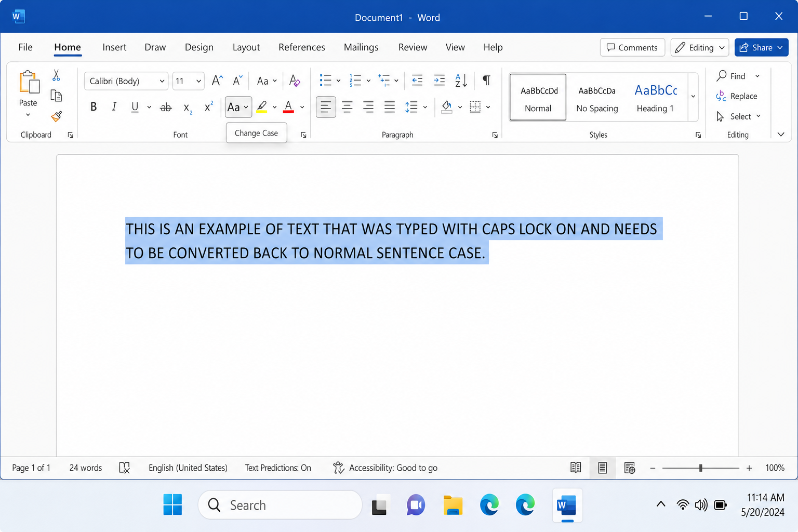Toggle Underline formatting
The image size is (798, 532).
tap(135, 107)
